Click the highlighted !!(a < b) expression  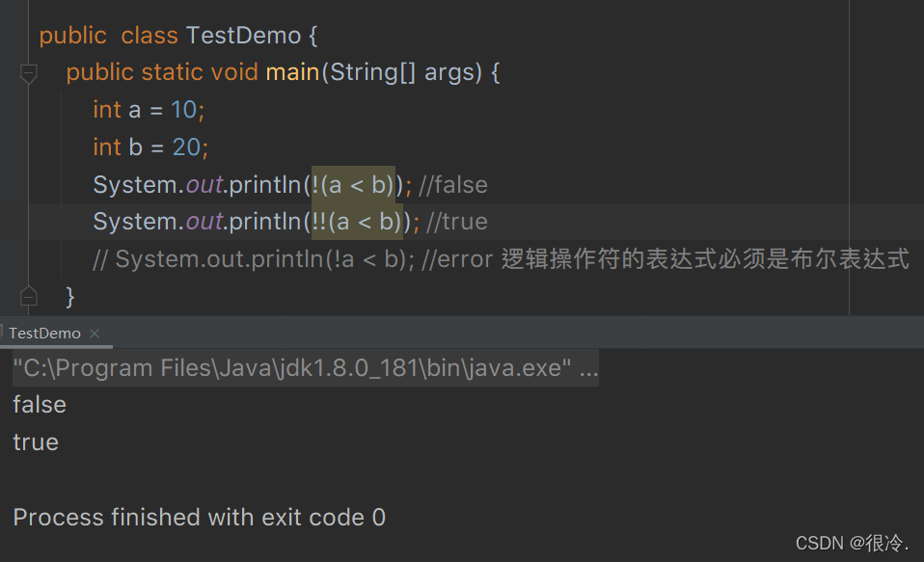click(357, 222)
